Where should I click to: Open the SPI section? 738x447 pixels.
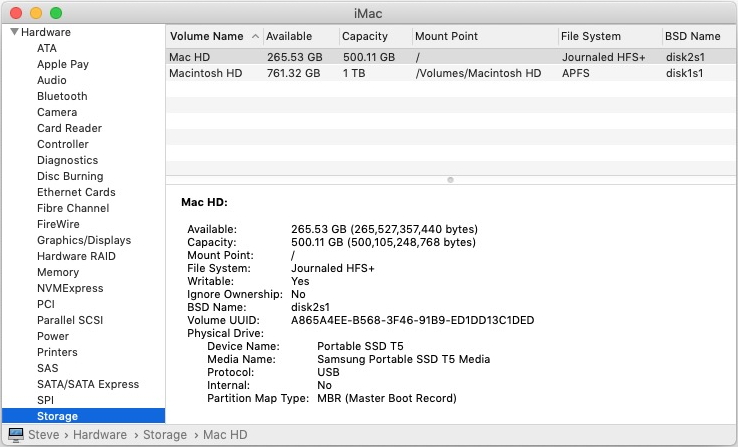[45, 400]
